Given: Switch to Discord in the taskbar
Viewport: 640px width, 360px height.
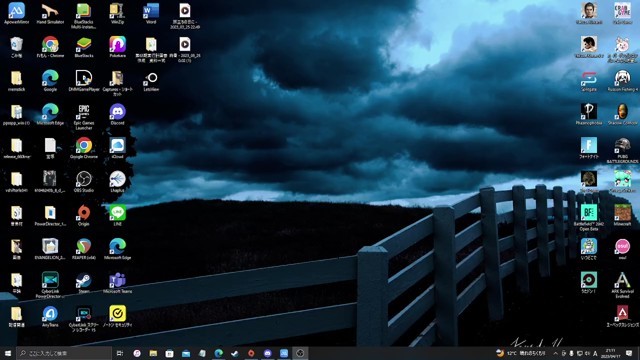Looking at the screenshot, I should coord(267,353).
